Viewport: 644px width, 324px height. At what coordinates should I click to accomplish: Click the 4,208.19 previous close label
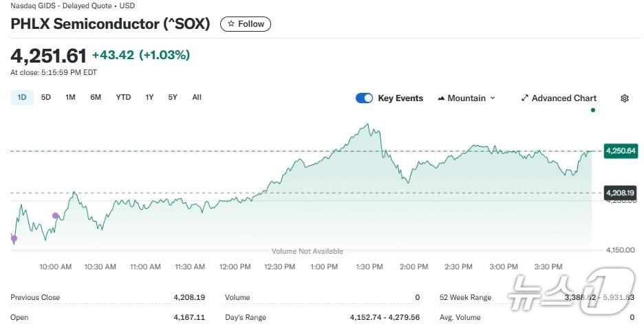620,193
